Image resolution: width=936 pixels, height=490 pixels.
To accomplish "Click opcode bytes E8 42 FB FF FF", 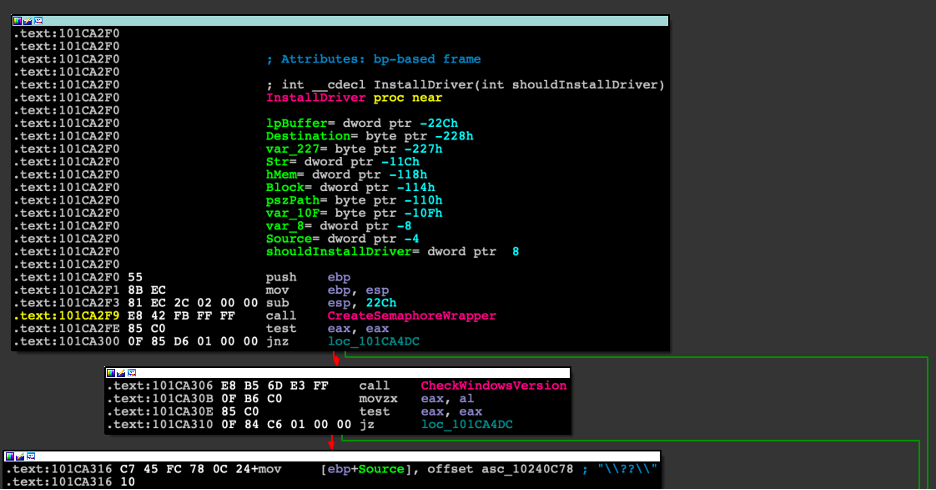I will (181, 316).
